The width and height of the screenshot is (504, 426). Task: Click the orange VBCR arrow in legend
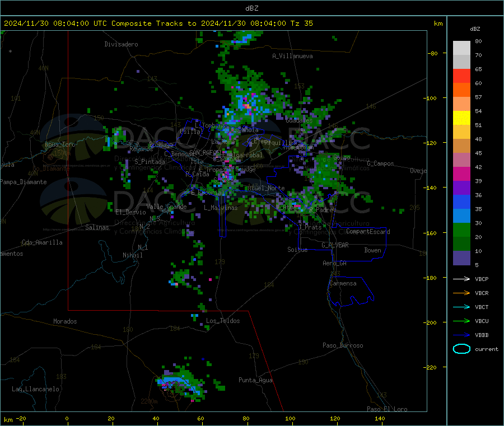461,293
